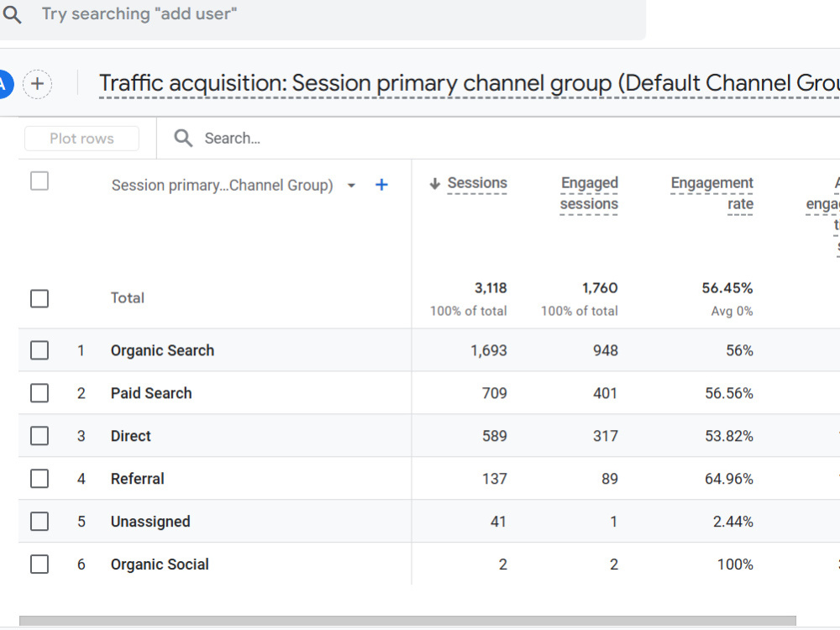Sort by Engaged sessions column header
840x630 pixels.
pyautogui.click(x=589, y=193)
